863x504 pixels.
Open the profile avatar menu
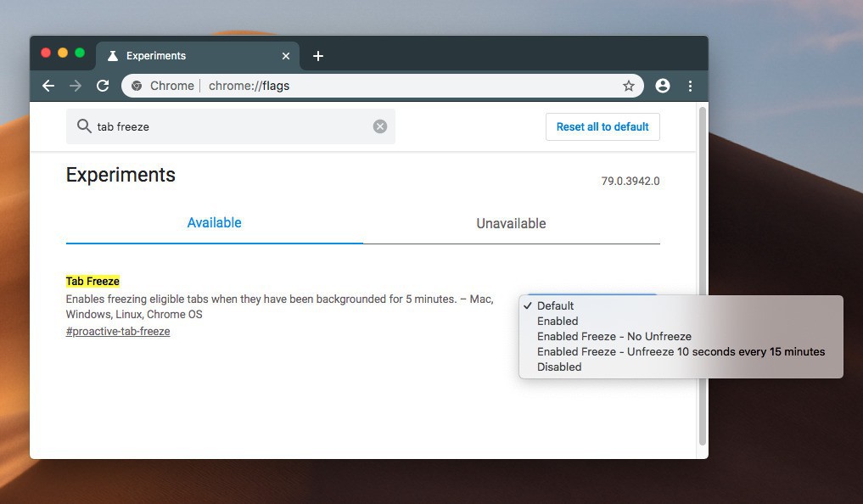663,86
